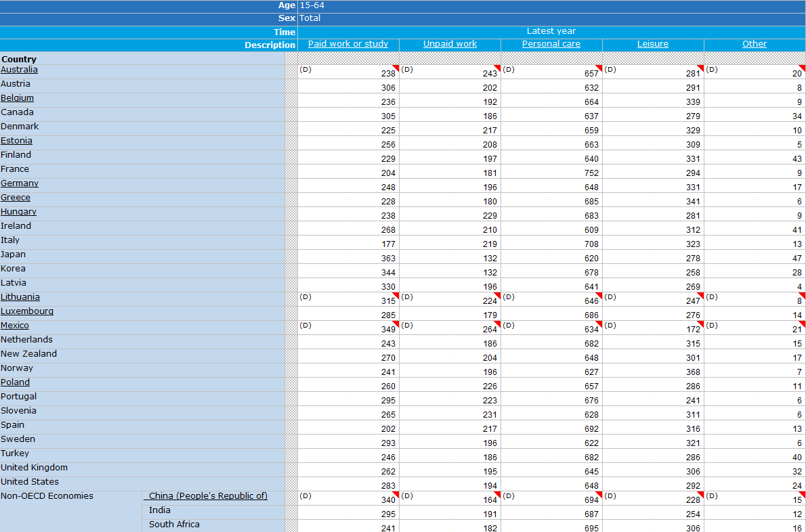Open the Unpaid work column header link
Viewport: 806px width, 532px height.
point(450,44)
